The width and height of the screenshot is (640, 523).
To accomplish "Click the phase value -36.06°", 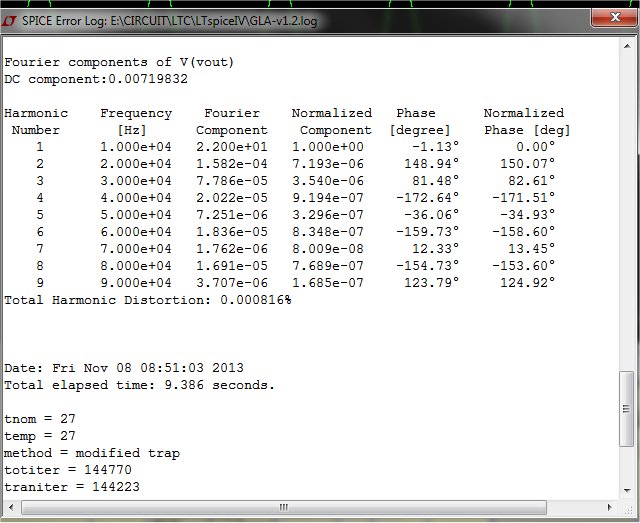I will [432, 215].
